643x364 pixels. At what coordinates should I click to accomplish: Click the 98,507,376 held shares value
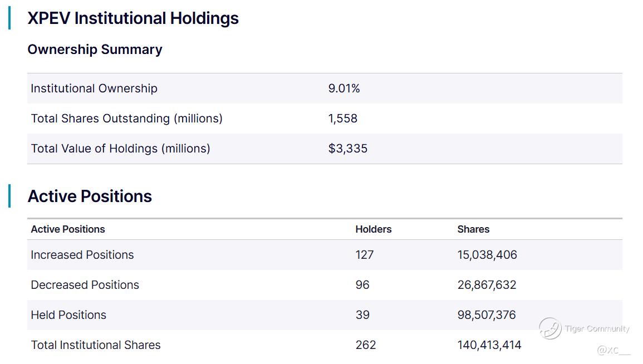pos(487,315)
